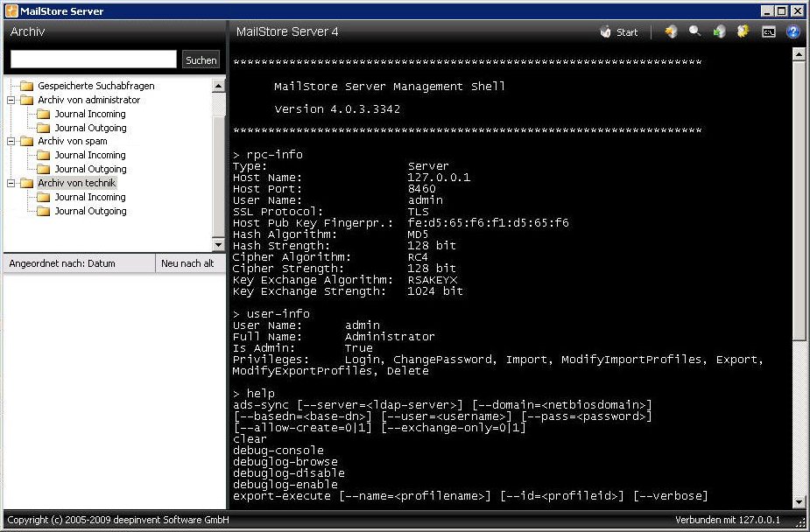The image size is (810, 532).
Task: Click the shell console scroll-up arrow
Action: pyautogui.click(x=799, y=54)
